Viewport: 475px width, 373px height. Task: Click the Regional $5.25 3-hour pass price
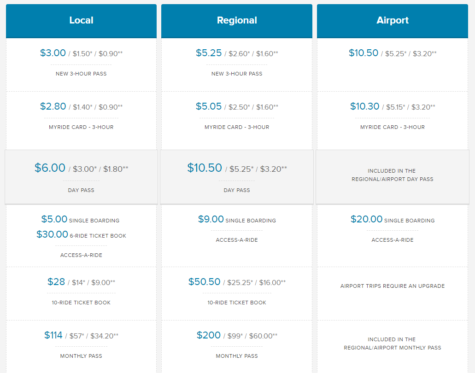(209, 53)
